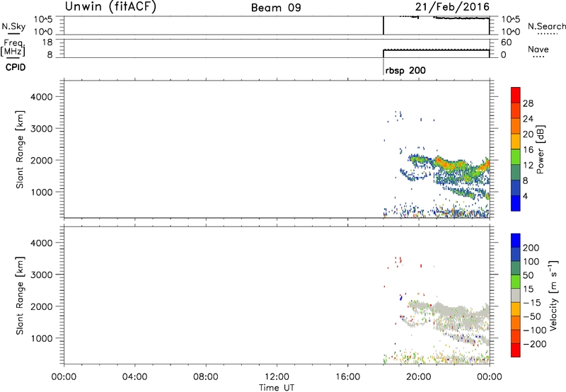Click the orange high-power echo band near 2000 km
566x392 pixels.
(x=450, y=165)
